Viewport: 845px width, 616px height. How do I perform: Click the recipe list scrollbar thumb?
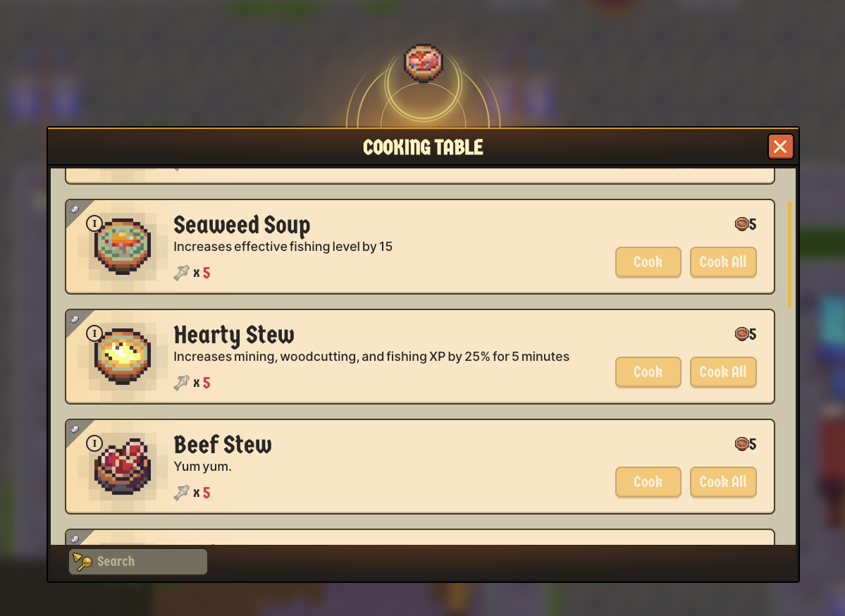click(789, 254)
